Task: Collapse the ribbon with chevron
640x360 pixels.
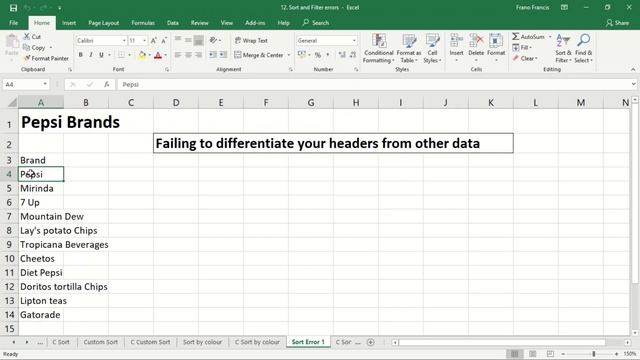Action: coord(633,70)
